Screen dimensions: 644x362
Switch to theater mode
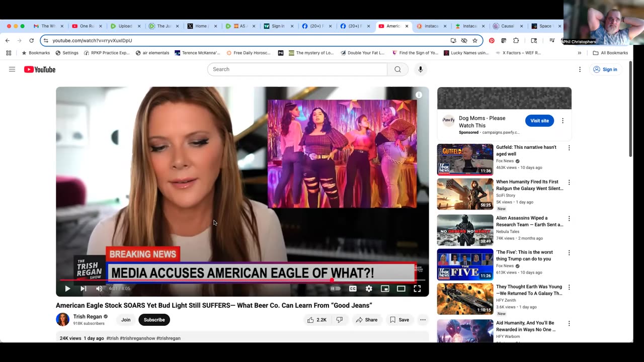401,289
